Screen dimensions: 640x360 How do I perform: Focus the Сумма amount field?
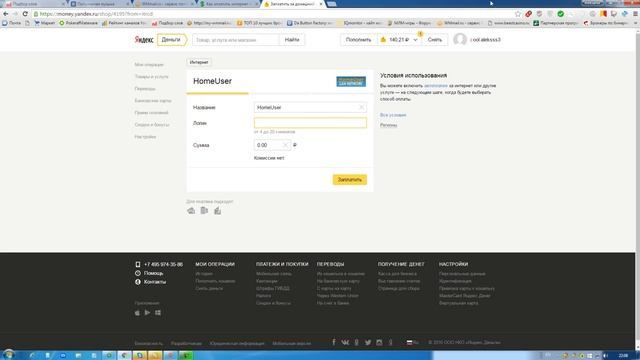coord(272,145)
